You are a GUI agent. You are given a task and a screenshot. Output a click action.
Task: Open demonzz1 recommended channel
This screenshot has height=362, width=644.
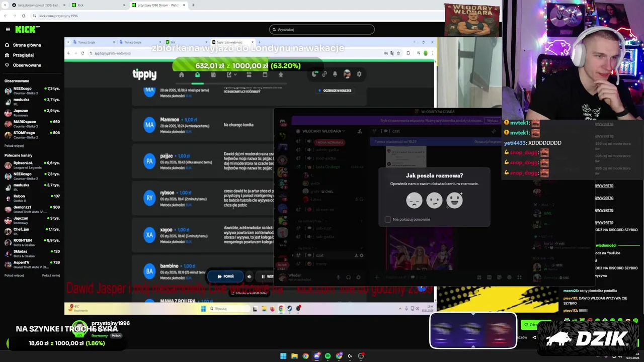tap(32, 209)
